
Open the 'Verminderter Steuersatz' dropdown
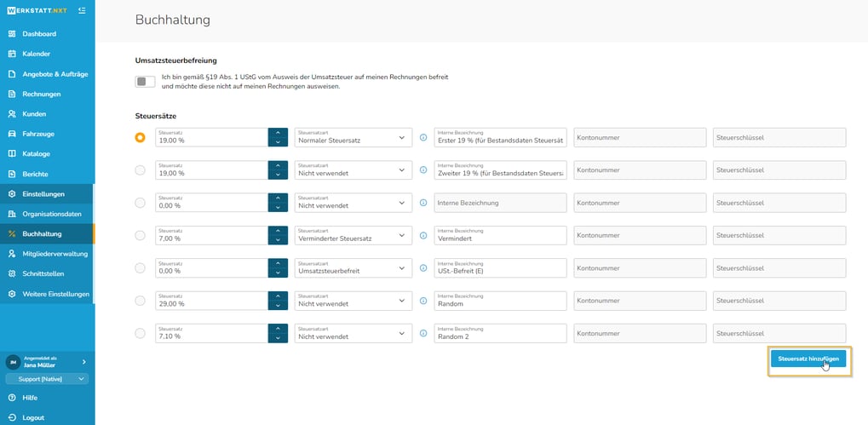(x=353, y=235)
